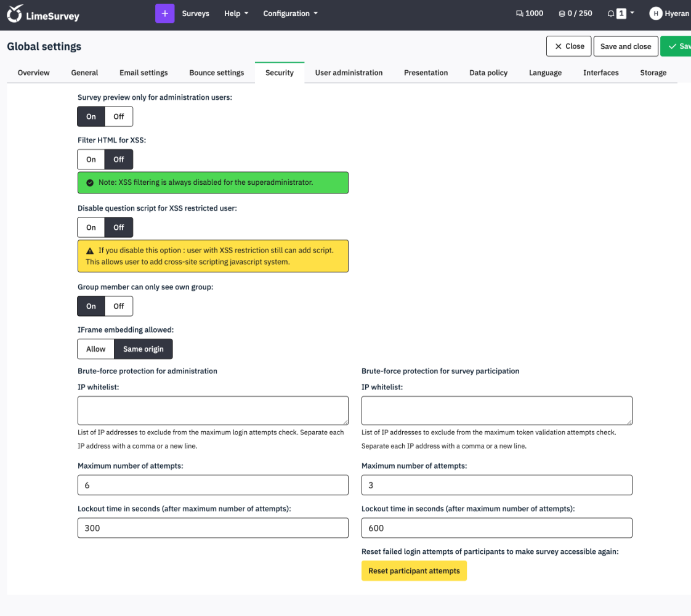Turn On disable question script for XSS user
Image resolution: width=691 pixels, height=616 pixels.
[91, 227]
